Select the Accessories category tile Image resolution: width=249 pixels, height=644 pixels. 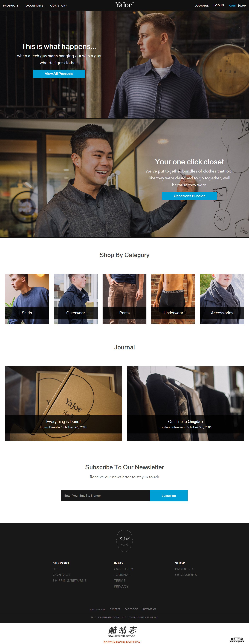[x=222, y=299]
